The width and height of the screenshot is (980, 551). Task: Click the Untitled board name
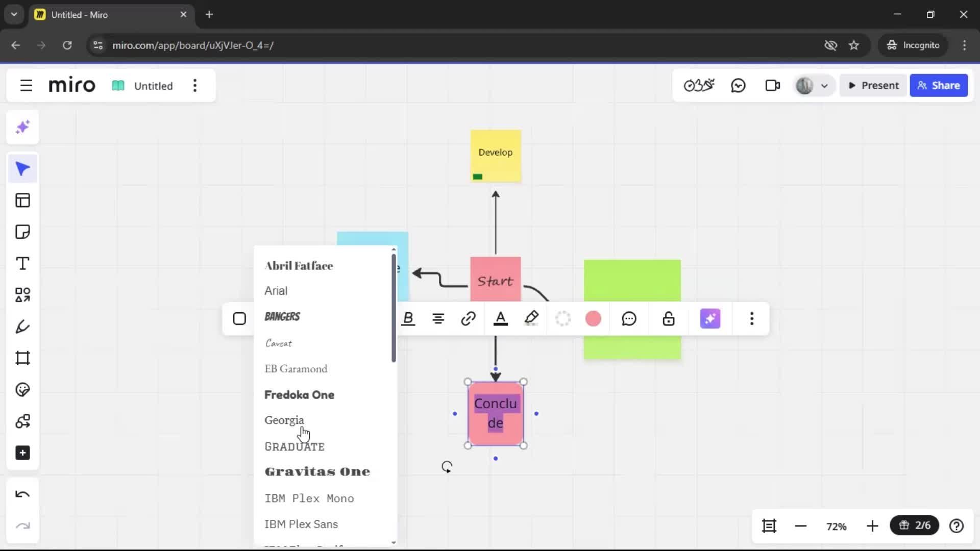click(x=153, y=86)
